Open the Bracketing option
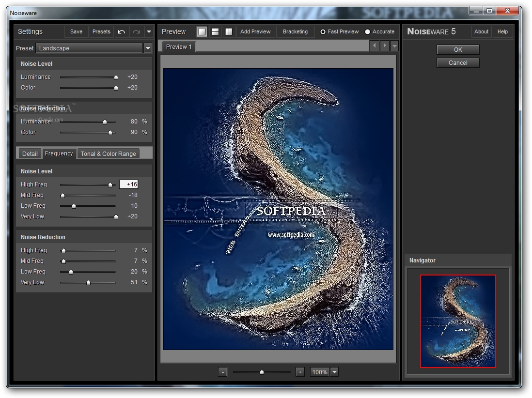The image size is (532, 398). point(295,32)
